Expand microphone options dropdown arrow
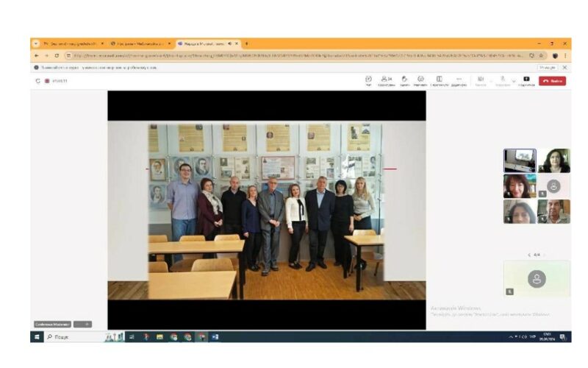The image size is (588, 368). (x=513, y=80)
